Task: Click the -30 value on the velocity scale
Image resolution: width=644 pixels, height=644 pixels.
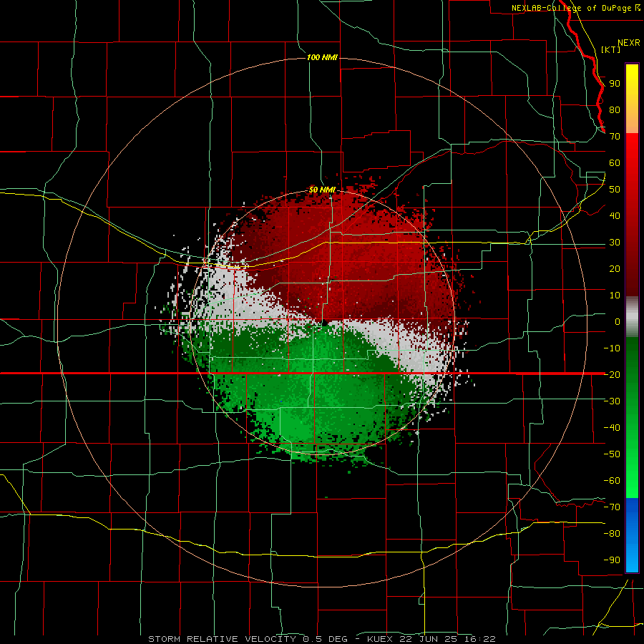Action: tap(612, 401)
